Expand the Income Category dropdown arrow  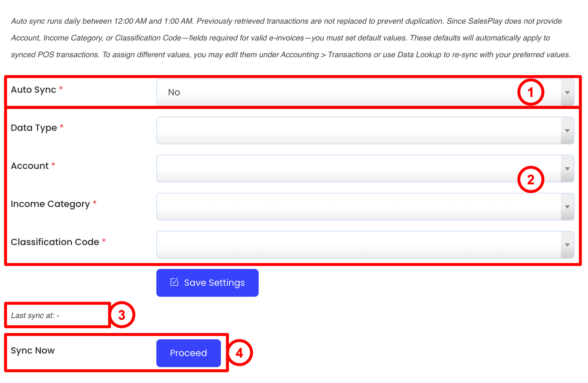(567, 207)
